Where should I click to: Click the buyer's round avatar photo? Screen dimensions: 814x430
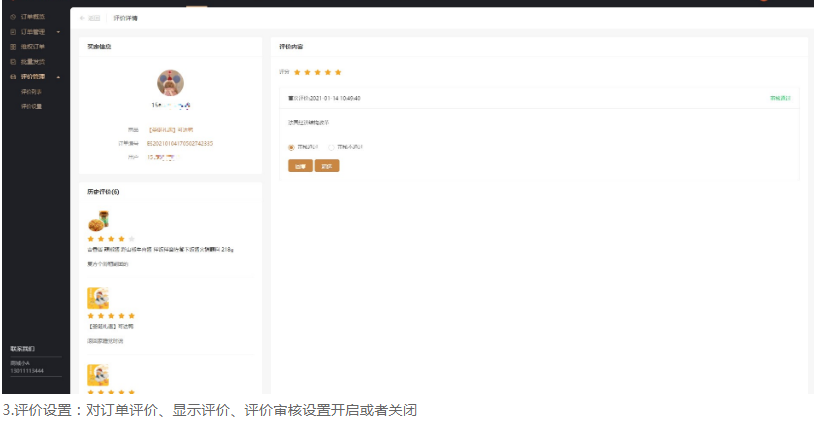tap(170, 83)
